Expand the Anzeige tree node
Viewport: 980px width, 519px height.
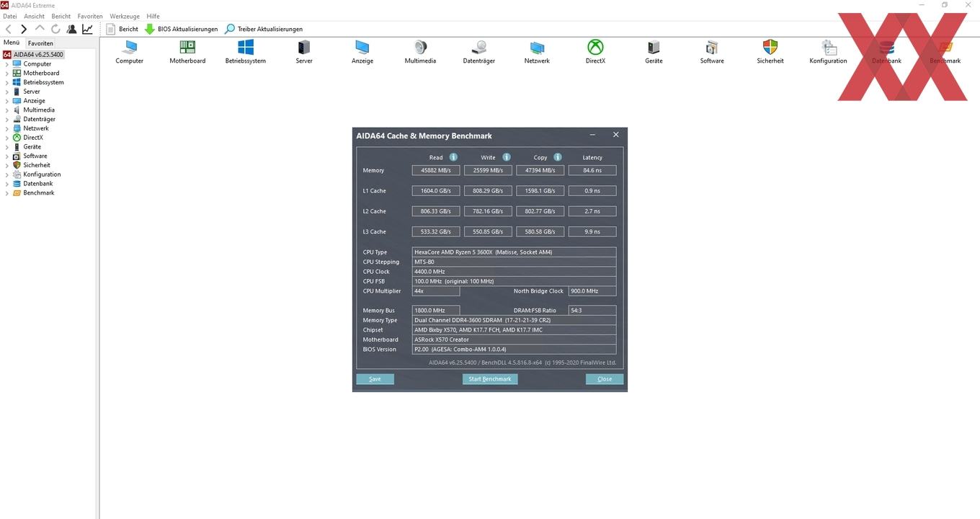(7, 102)
